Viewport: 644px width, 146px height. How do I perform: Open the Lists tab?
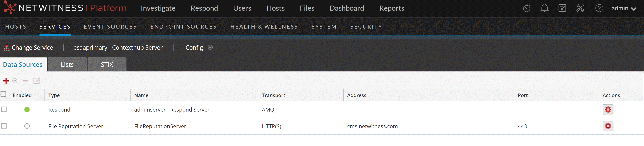point(67,65)
